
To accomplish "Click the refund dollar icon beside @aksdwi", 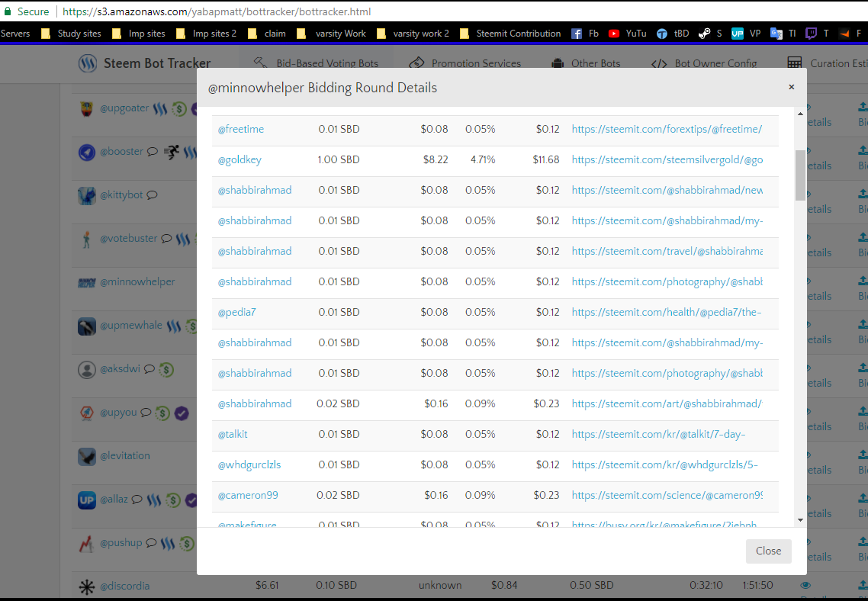I will [166, 369].
